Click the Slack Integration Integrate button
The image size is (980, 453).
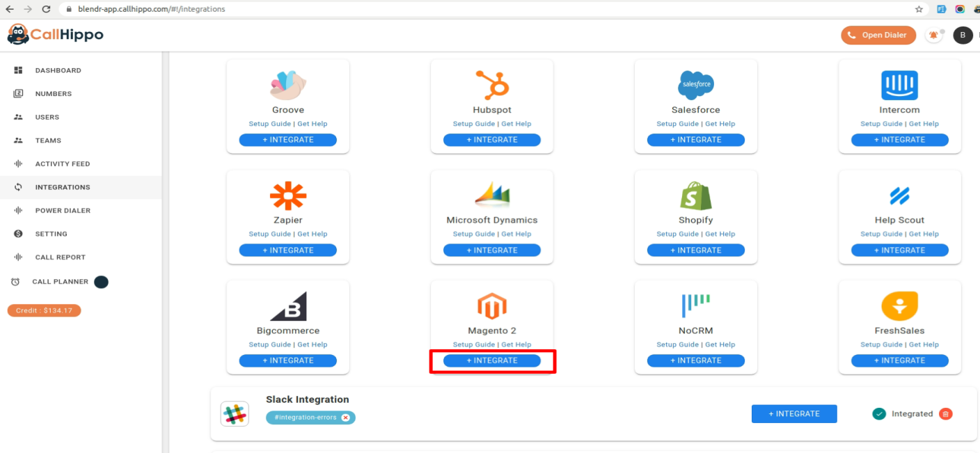794,414
